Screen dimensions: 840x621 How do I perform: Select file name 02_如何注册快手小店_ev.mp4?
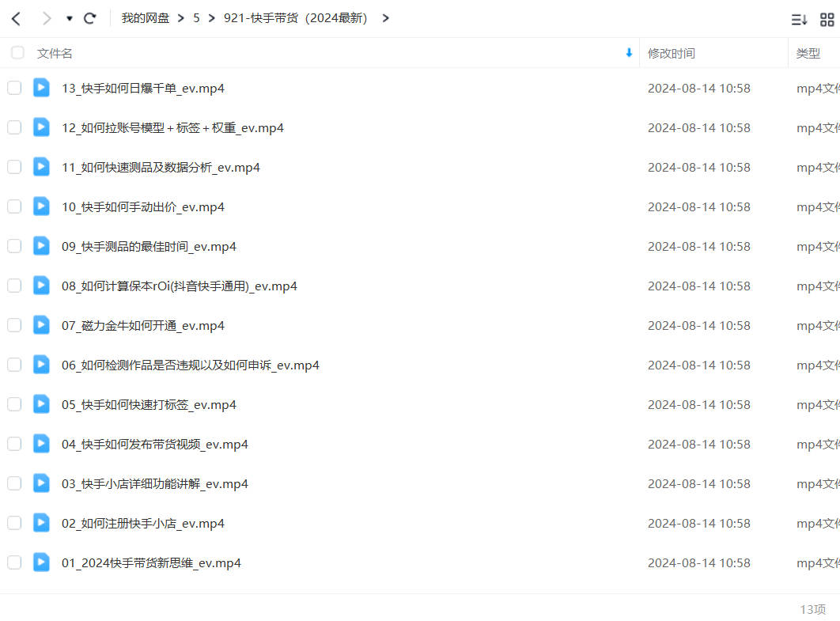pos(143,524)
